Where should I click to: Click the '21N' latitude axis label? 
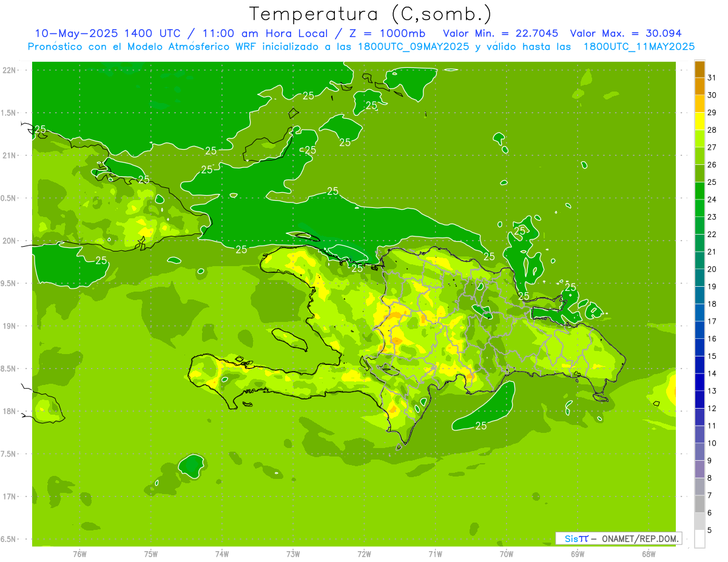click(x=9, y=155)
